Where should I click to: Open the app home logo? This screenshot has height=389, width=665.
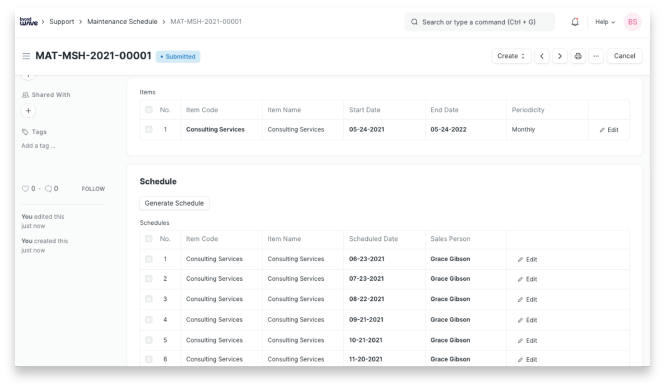pyautogui.click(x=28, y=22)
